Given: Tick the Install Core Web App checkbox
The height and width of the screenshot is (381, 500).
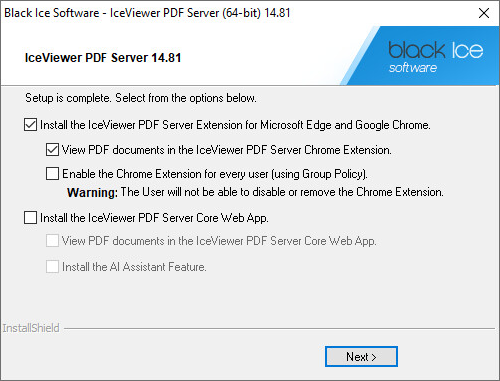Looking at the screenshot, I should click(x=30, y=218).
